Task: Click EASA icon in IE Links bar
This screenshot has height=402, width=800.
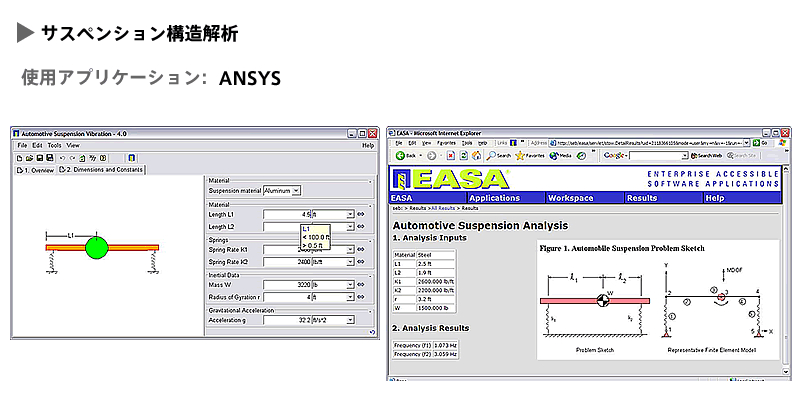Action: click(x=513, y=143)
